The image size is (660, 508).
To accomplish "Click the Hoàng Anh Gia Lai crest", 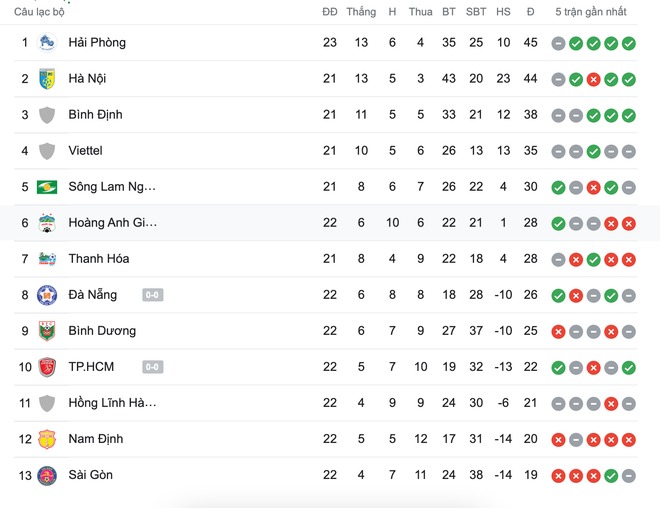I will tap(47, 223).
